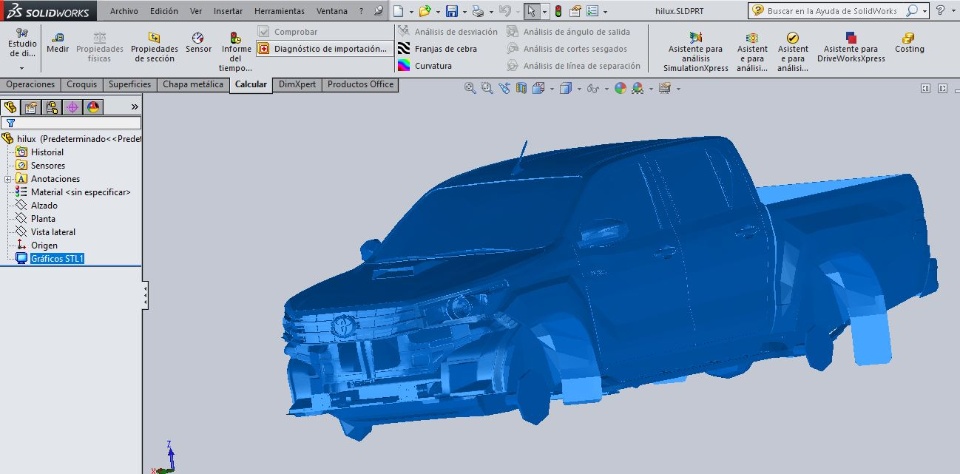
Task: Click Edit appearance color sphere icon
Action: 620,88
